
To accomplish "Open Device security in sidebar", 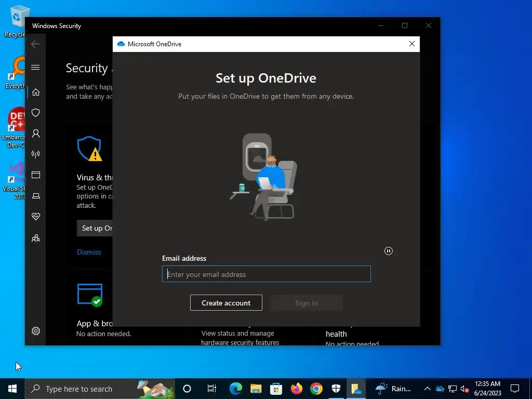I will pyautogui.click(x=36, y=196).
